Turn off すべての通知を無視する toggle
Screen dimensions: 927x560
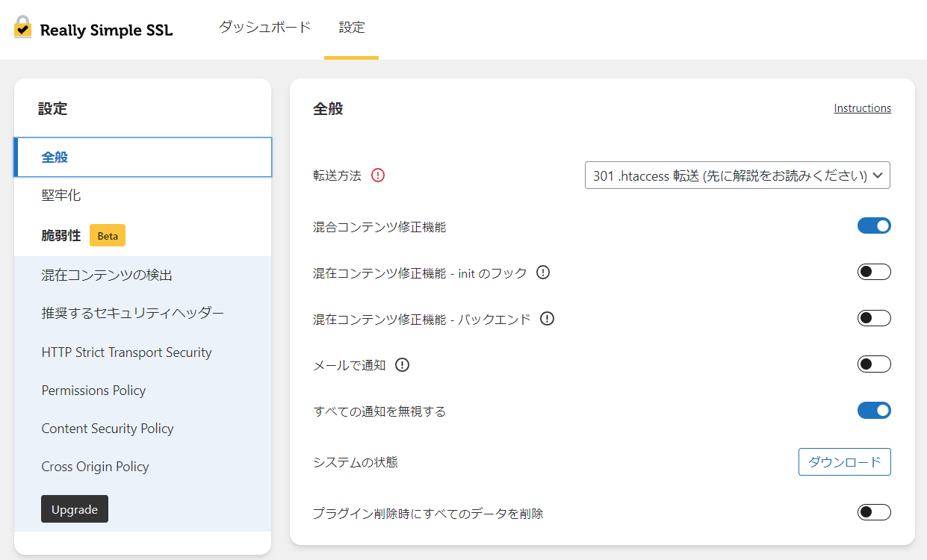tap(873, 410)
